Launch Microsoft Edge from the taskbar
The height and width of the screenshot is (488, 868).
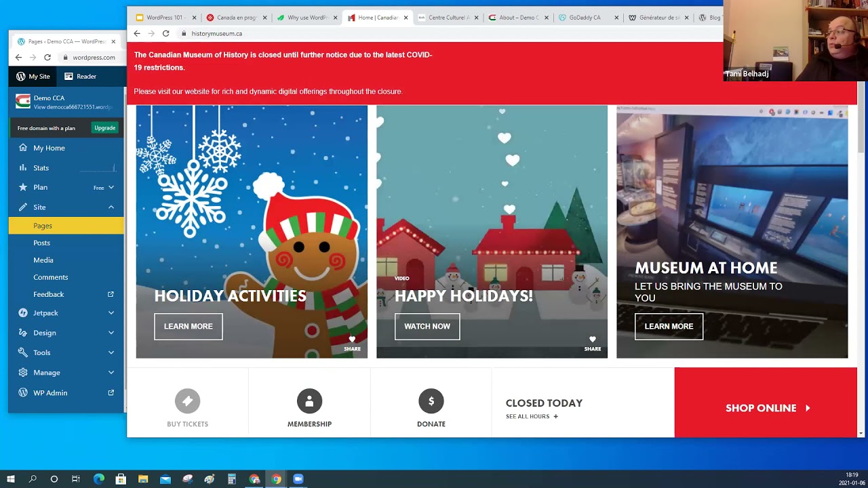coord(98,479)
